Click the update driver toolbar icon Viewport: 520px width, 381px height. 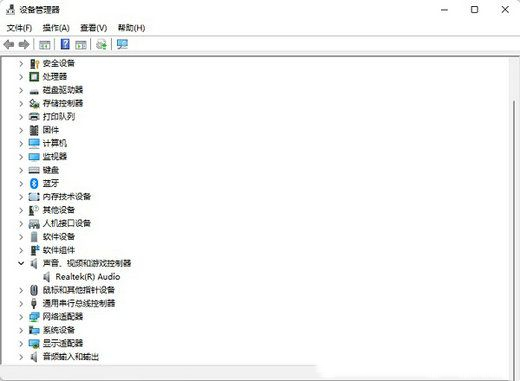click(101, 44)
